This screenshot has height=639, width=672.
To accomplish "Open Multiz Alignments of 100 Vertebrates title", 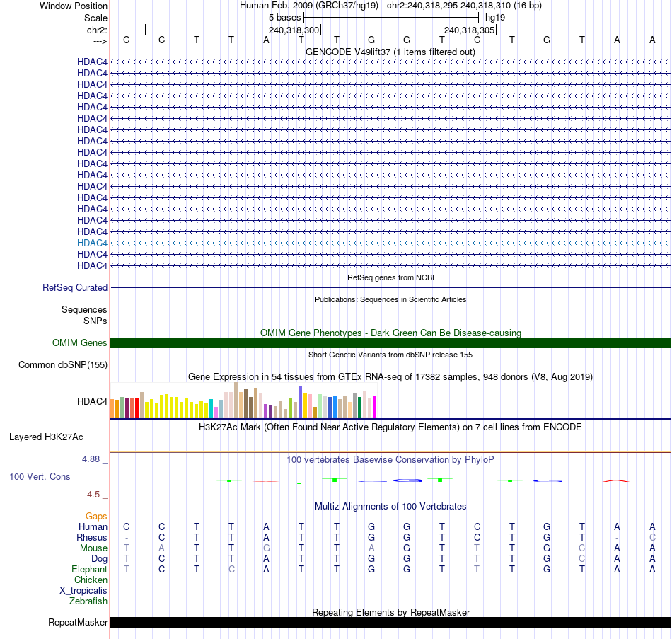I will pyautogui.click(x=390, y=506).
